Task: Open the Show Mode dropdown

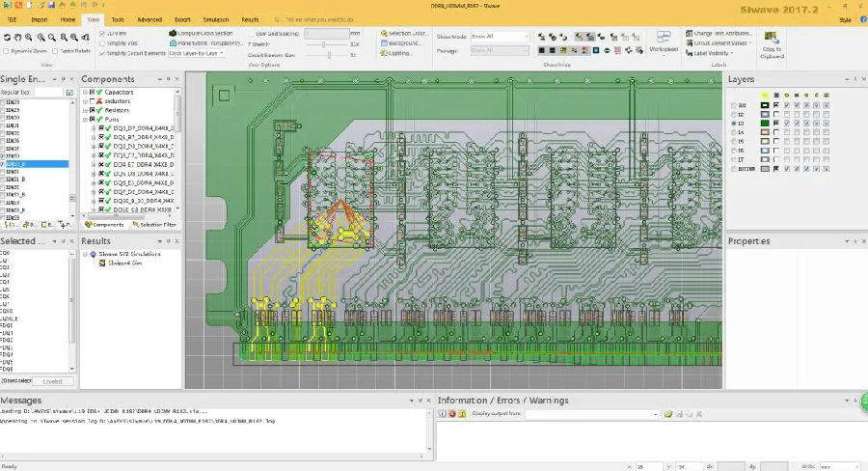Action: click(500, 36)
